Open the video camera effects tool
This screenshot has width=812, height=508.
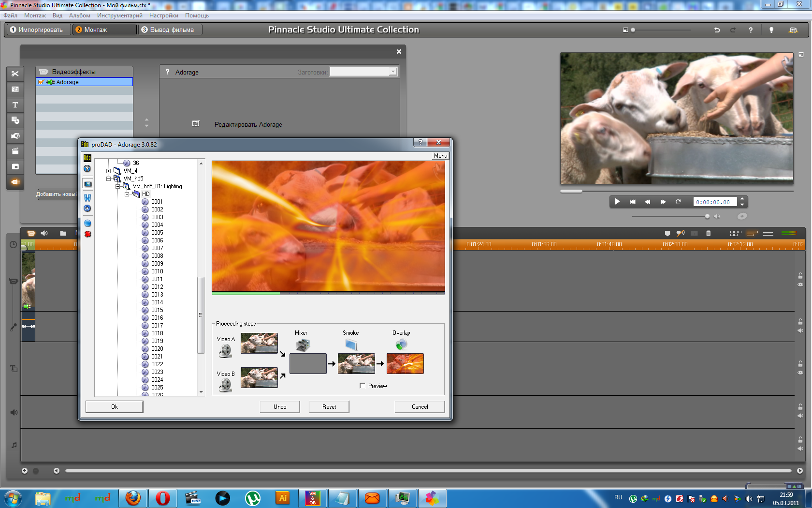tap(15, 136)
